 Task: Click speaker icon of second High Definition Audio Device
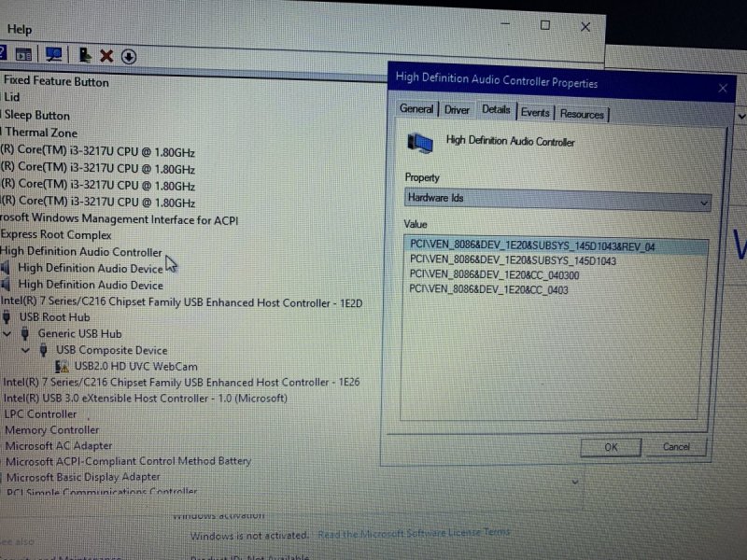tap(6, 285)
